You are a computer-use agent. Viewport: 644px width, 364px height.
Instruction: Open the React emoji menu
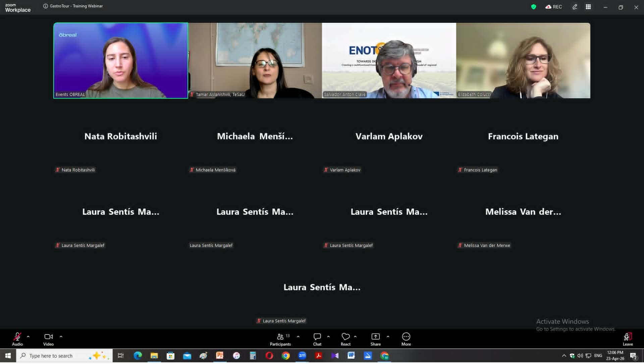345,339
